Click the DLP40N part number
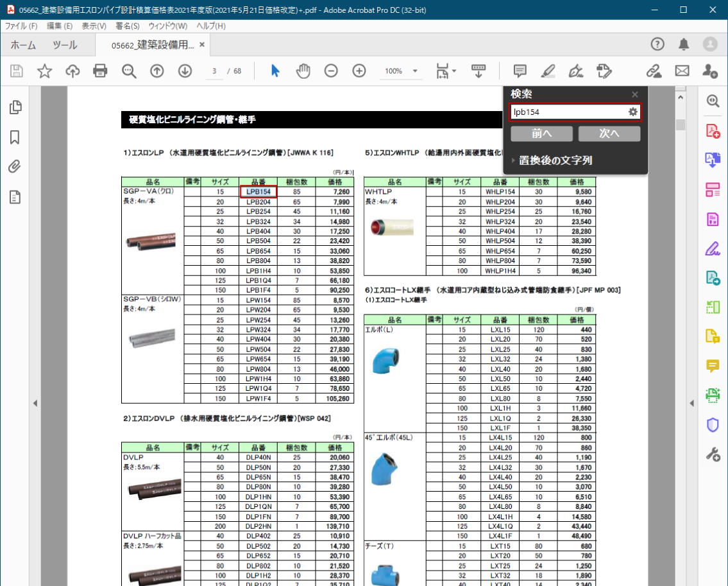Viewport: 728px width, 586px height. 258,457
